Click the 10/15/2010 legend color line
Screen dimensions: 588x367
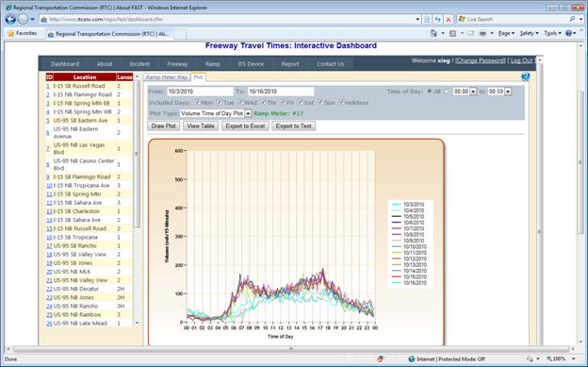pos(396,276)
